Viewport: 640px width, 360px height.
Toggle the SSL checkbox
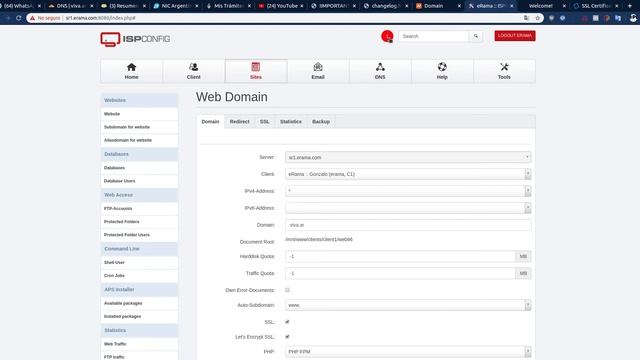click(287, 322)
